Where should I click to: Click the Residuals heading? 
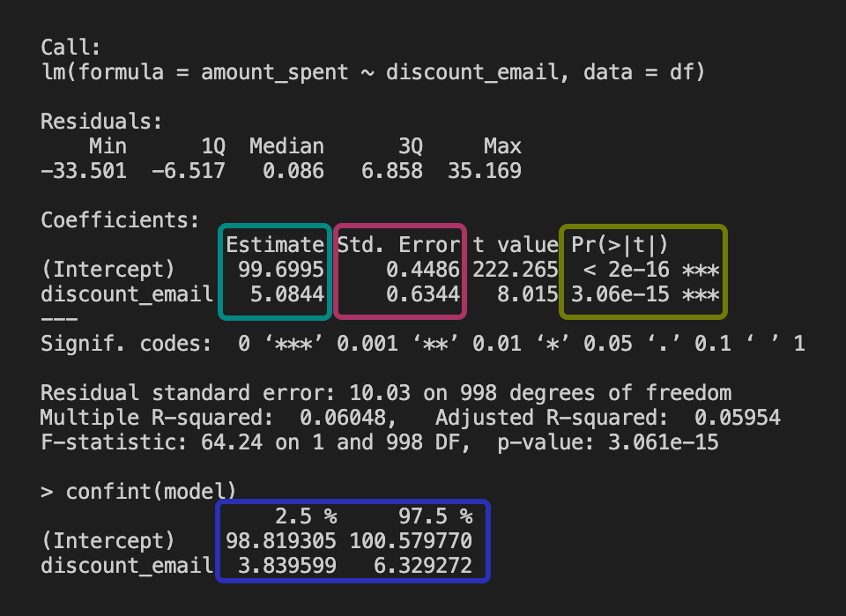(x=101, y=121)
